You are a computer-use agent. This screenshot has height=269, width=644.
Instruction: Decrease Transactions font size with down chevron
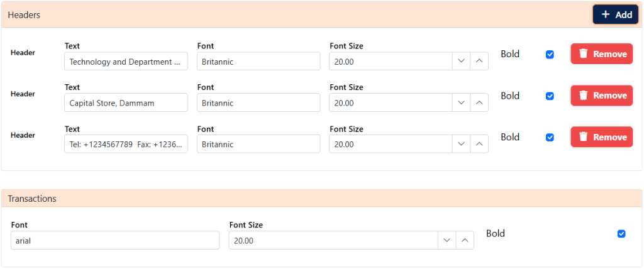(447, 241)
